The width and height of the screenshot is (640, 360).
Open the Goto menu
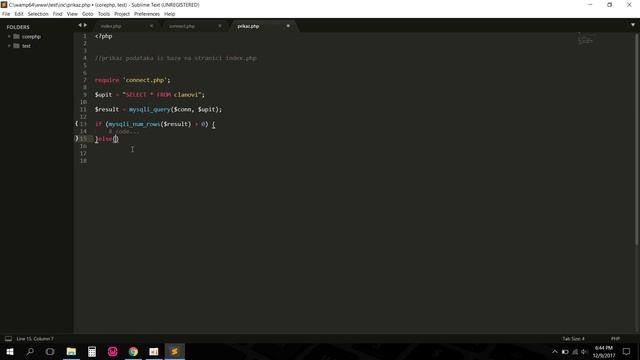click(x=87, y=14)
